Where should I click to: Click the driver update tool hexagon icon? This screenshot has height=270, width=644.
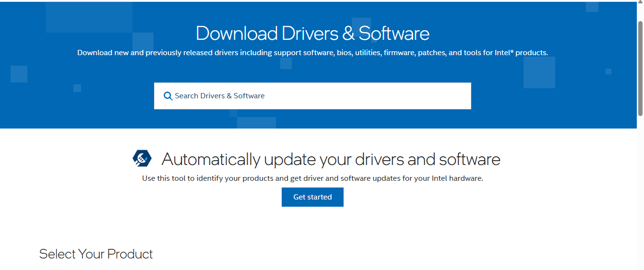pos(142,158)
